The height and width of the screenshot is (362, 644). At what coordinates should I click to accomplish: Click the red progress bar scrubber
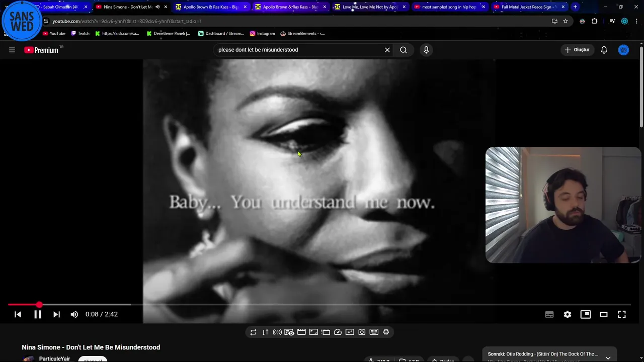pyautogui.click(x=39, y=305)
